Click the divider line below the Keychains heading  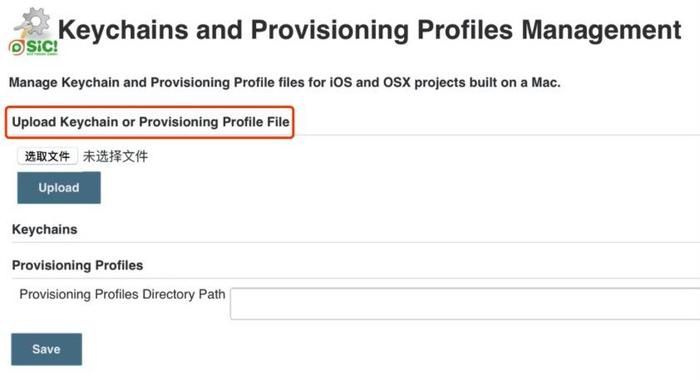coord(356,242)
